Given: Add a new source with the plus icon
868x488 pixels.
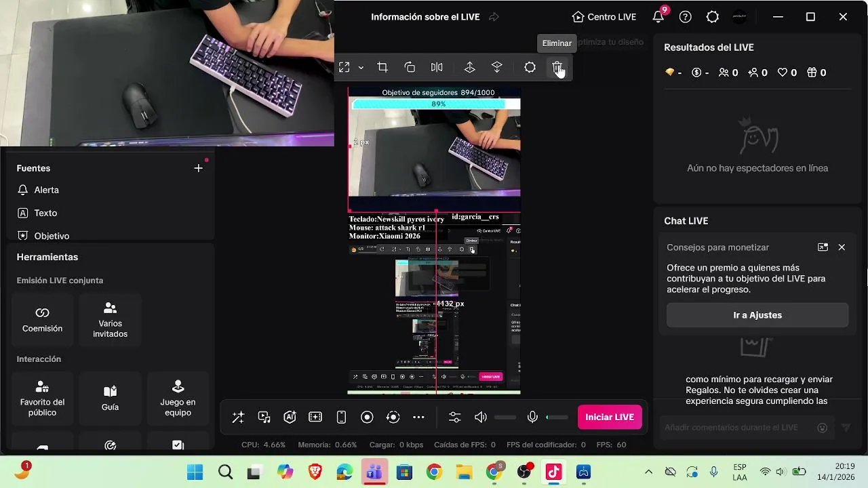Looking at the screenshot, I should tap(198, 168).
